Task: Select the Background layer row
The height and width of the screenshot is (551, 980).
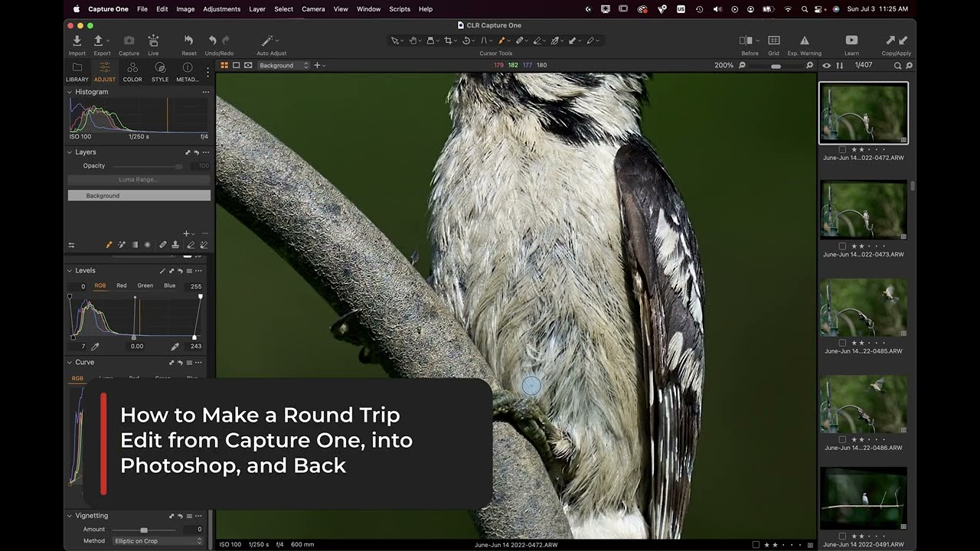Action: (139, 196)
